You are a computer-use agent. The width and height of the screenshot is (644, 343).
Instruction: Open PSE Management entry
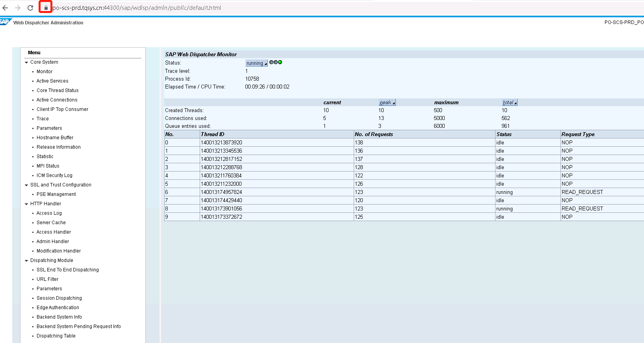56,194
